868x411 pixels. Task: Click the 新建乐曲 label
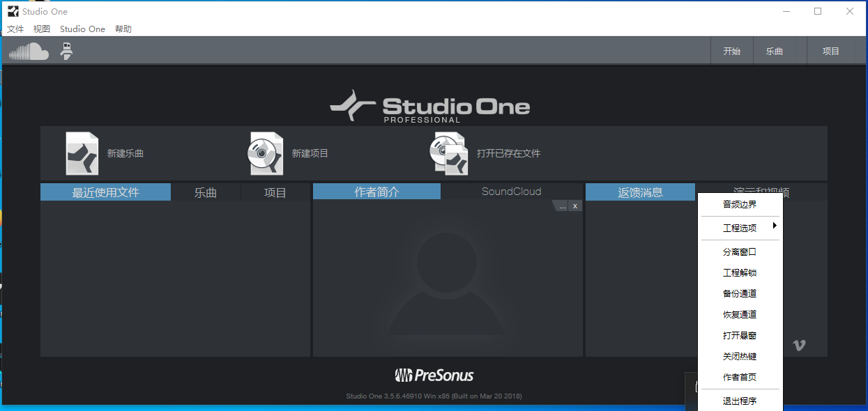pos(125,153)
